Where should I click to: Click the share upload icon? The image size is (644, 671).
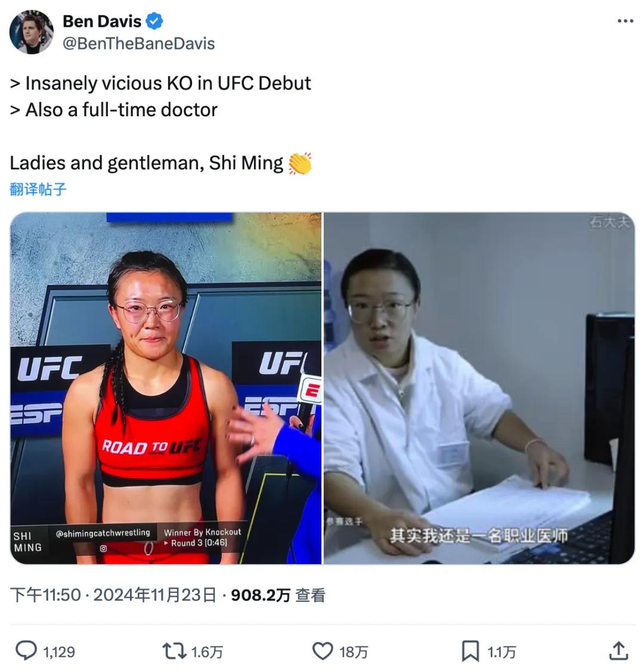point(618,651)
